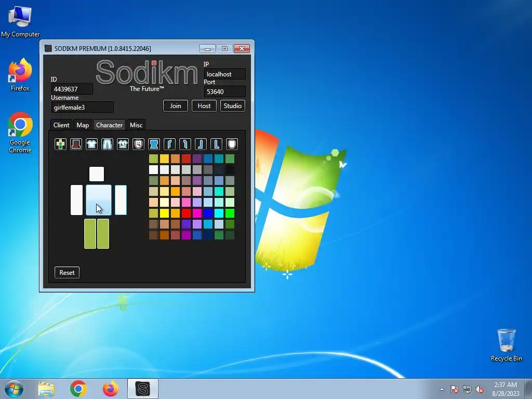Open the Windows Start menu orb
The height and width of the screenshot is (399, 532).
(14, 389)
